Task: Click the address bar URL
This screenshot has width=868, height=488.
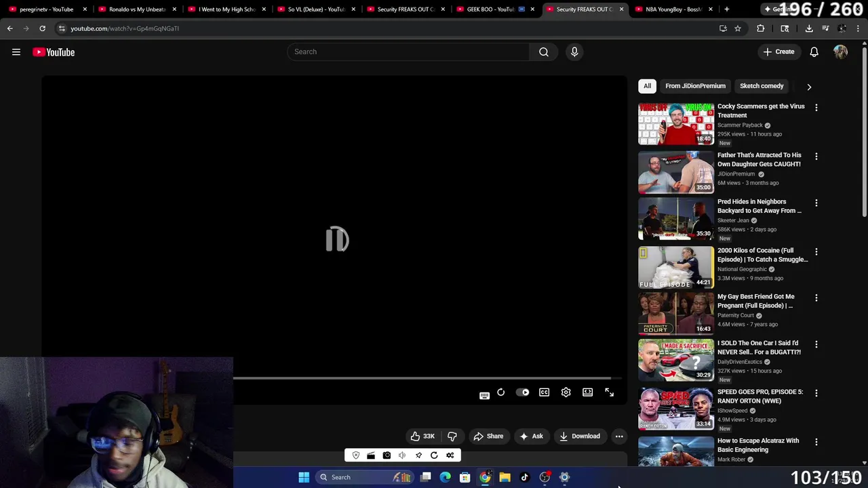Action: click(x=125, y=28)
